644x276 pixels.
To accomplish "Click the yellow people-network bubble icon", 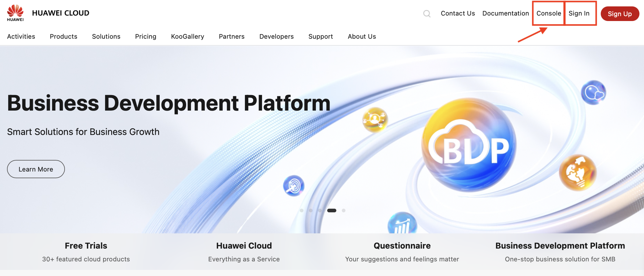I will [375, 120].
